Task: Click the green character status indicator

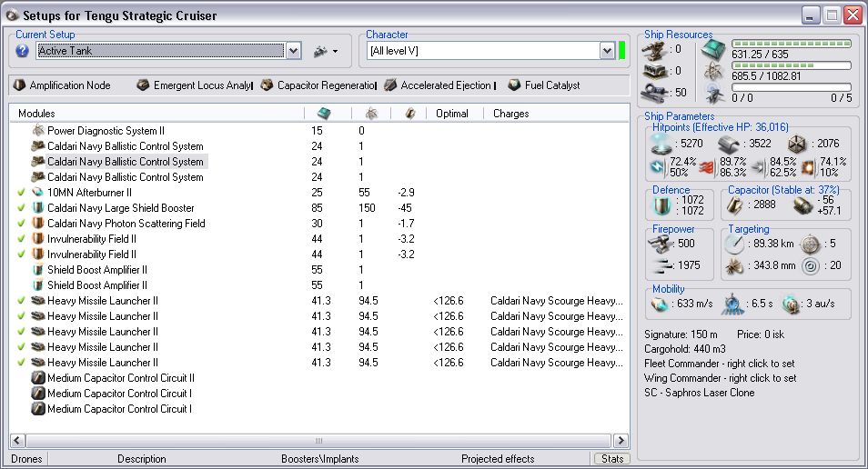Action: [621, 51]
